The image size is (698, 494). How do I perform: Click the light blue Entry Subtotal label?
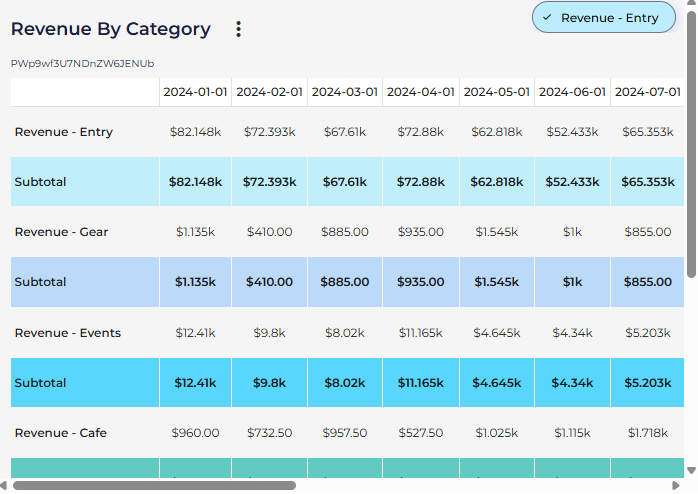click(40, 182)
